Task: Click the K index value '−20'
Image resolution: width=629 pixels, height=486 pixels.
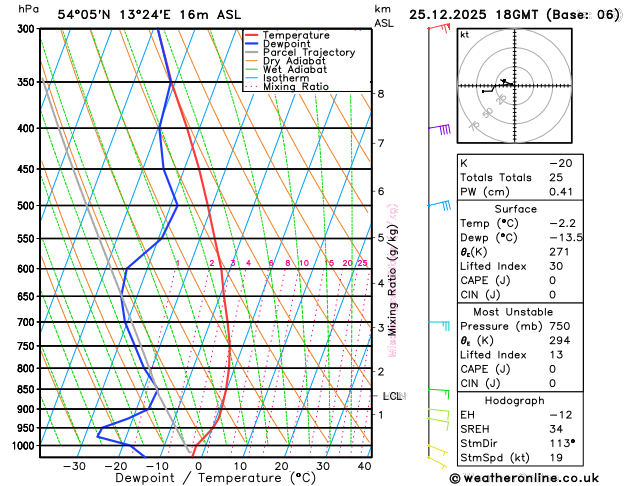Action: click(561, 163)
